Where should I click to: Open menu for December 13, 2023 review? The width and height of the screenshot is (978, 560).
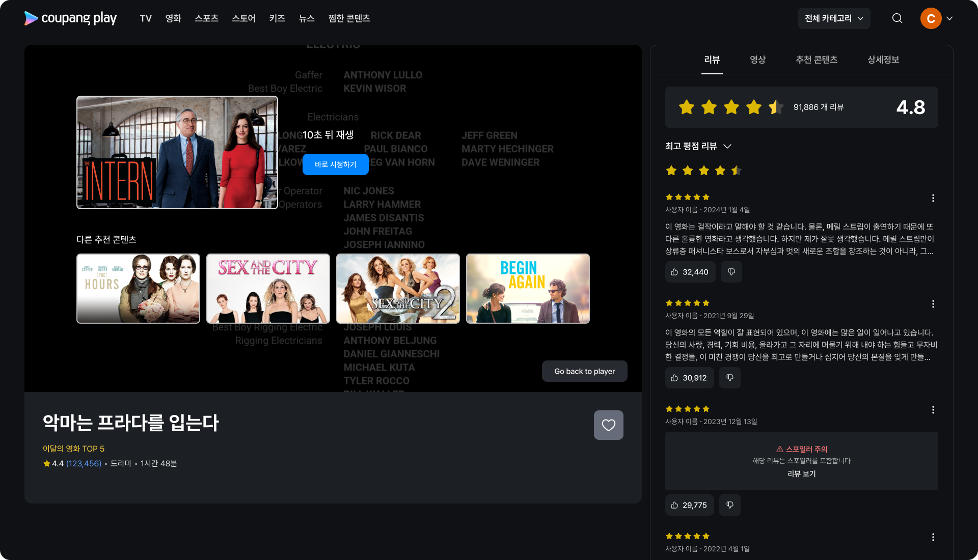pyautogui.click(x=933, y=410)
